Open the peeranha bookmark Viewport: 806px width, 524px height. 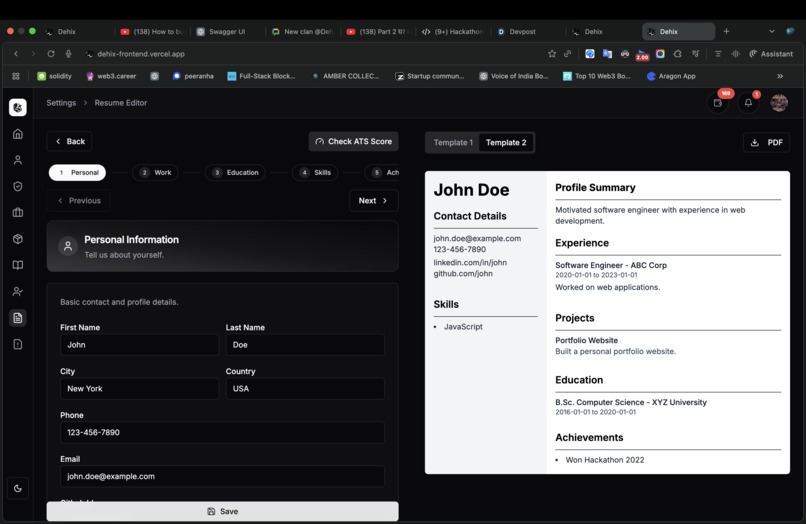tap(193, 76)
